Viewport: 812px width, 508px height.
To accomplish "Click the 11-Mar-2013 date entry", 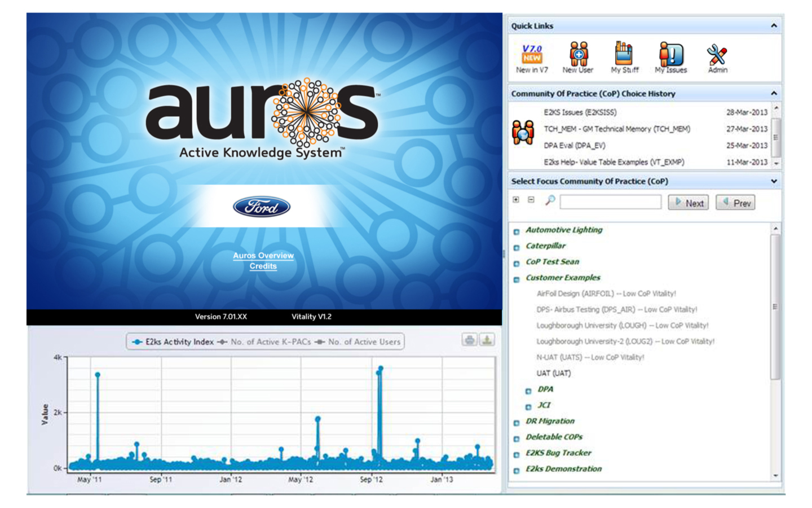I will [747, 162].
